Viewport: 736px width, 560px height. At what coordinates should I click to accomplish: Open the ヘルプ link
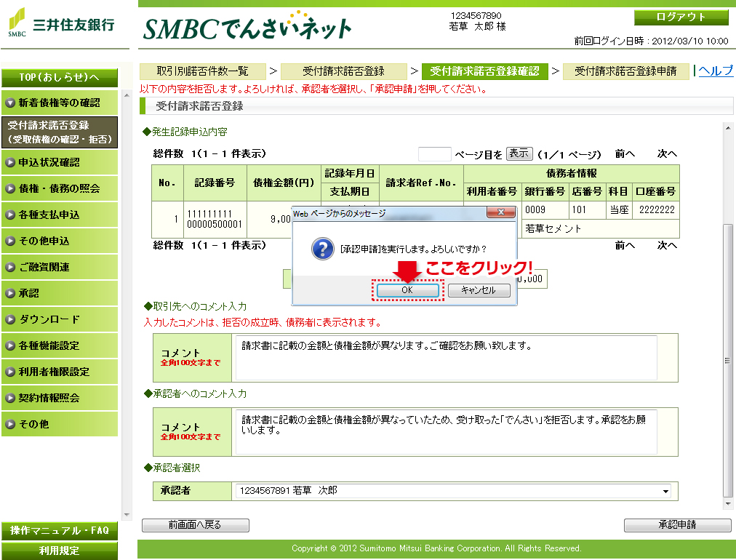point(716,71)
